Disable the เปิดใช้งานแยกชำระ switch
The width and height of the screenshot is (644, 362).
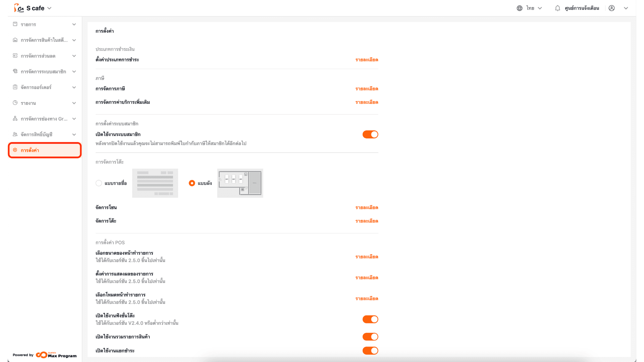click(x=370, y=351)
